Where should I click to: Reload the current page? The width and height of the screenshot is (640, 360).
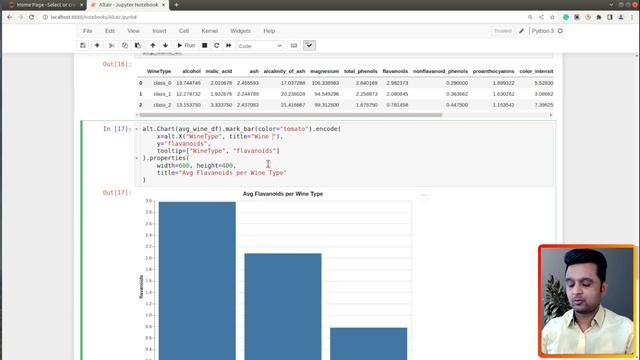(x=31, y=17)
